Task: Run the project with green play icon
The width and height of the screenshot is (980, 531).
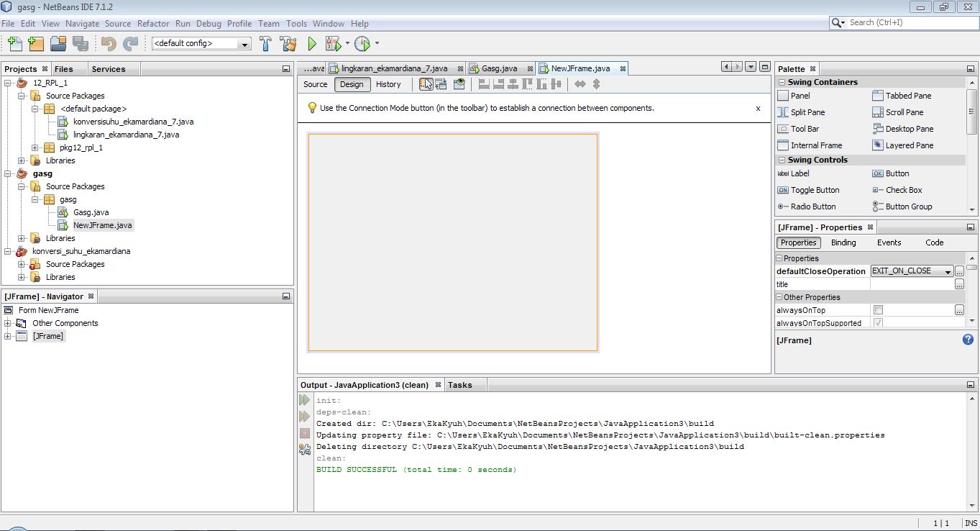Action: click(x=312, y=44)
